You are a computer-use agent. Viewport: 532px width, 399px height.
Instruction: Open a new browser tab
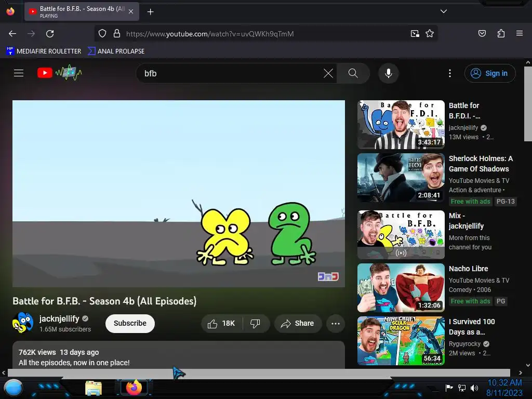tap(150, 12)
